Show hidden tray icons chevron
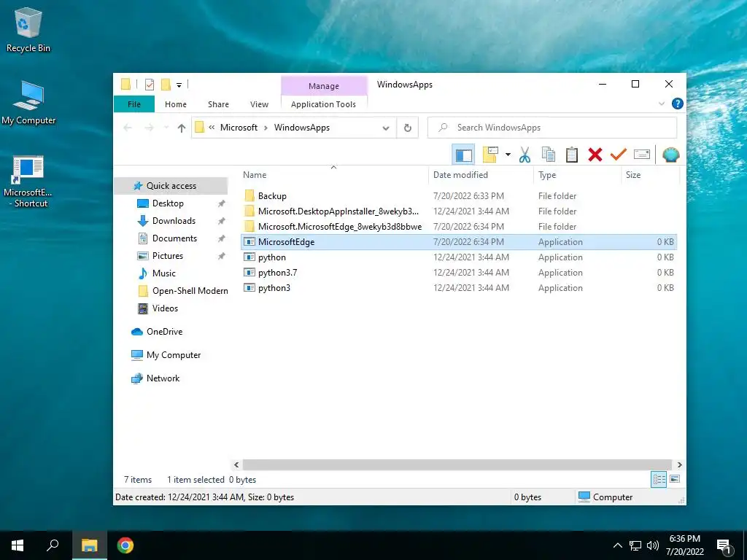The image size is (747, 560). pos(617,545)
